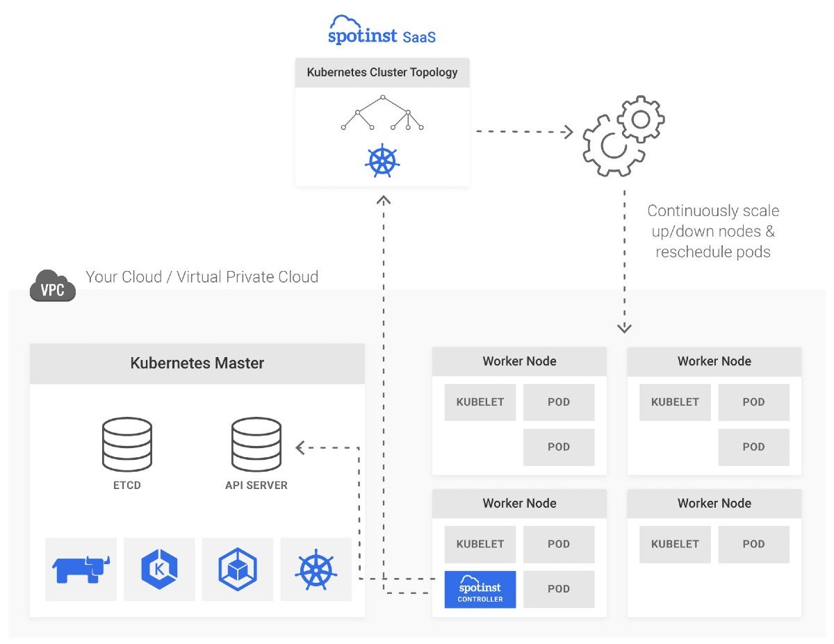Open the API SERVER database element
This screenshot has width=834, height=644.
click(x=256, y=443)
